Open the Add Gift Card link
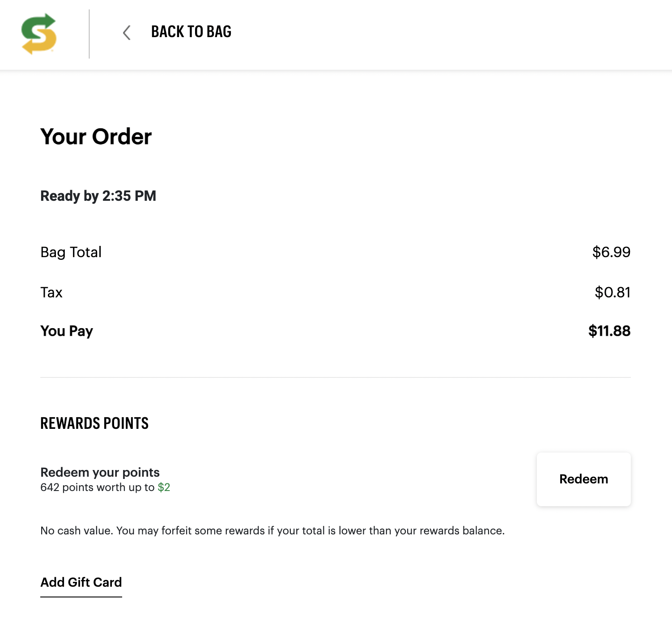Viewport: 672px width, 635px height. [x=81, y=582]
